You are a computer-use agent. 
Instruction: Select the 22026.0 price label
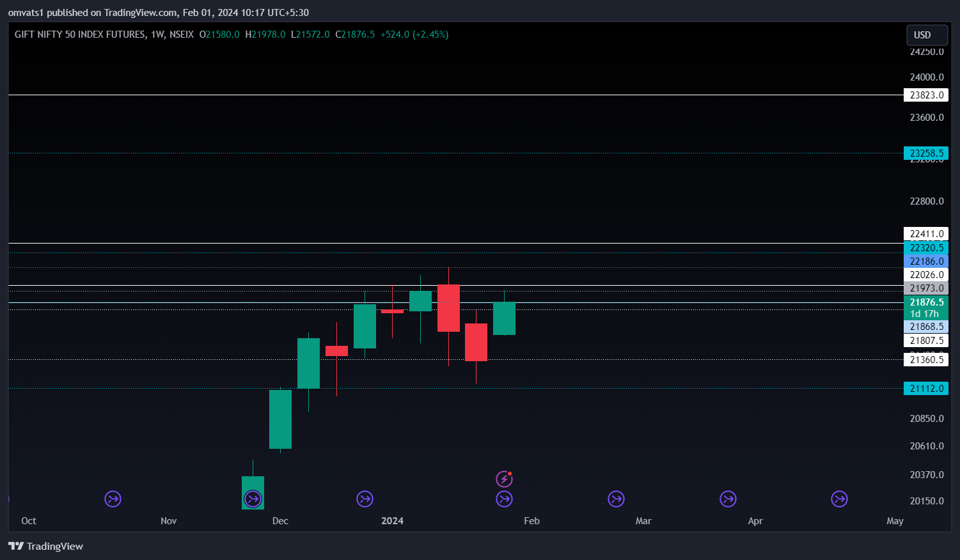tap(926, 275)
